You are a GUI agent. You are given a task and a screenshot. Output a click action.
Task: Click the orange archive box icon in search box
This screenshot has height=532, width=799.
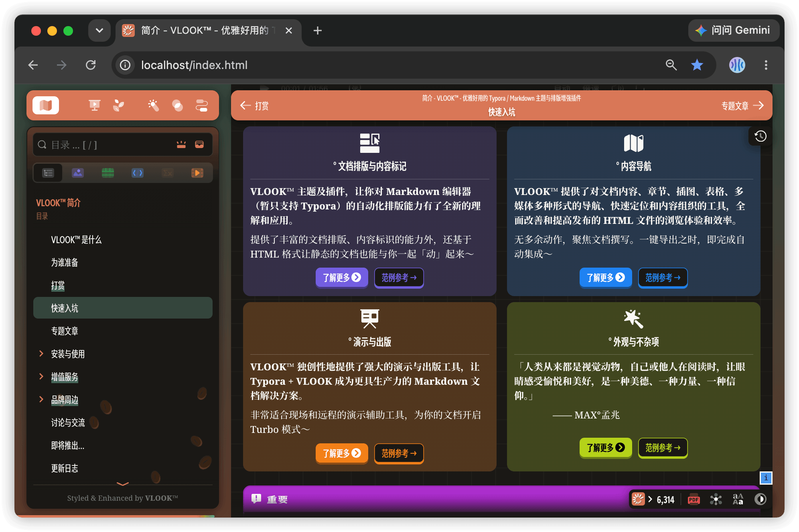pyautogui.click(x=199, y=144)
